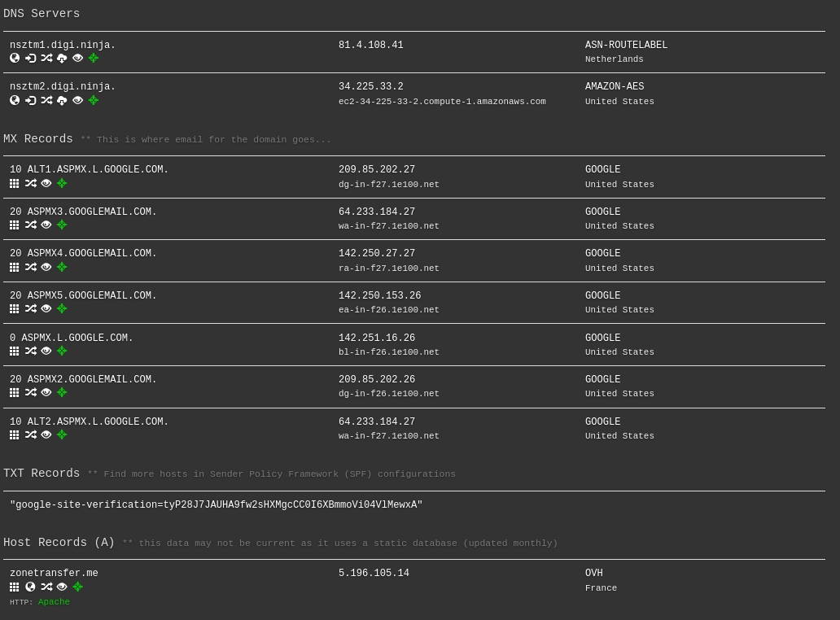
Task: Click cloud download icon under nsztm2.digi.ninja
Action: click(62, 101)
